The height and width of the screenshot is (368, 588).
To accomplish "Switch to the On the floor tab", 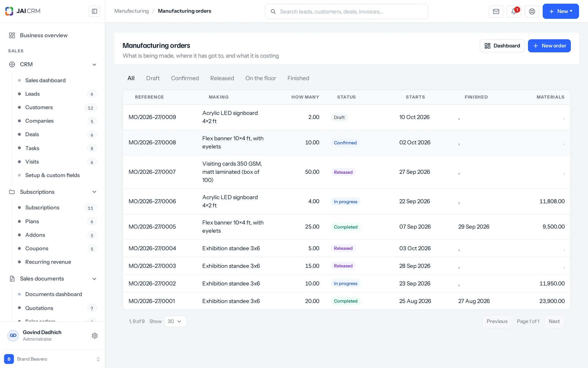I will pyautogui.click(x=261, y=78).
